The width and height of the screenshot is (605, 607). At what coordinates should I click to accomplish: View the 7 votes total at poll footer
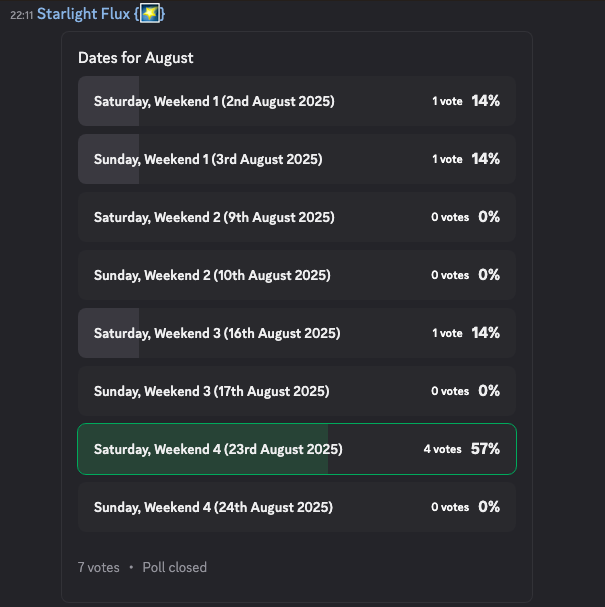click(x=99, y=568)
